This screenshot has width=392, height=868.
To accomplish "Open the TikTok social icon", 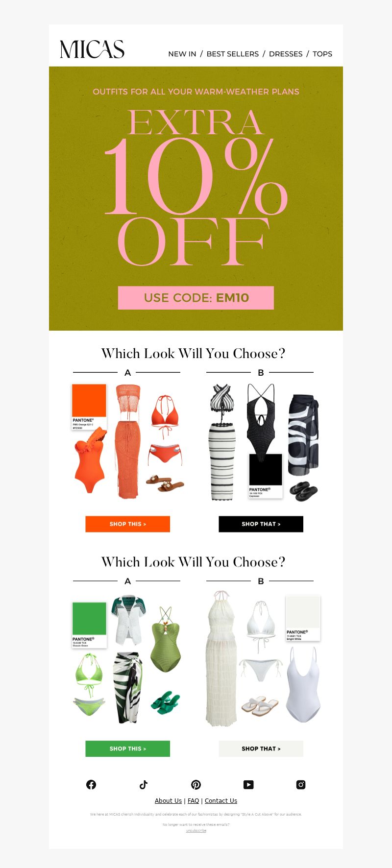I will pos(144,785).
